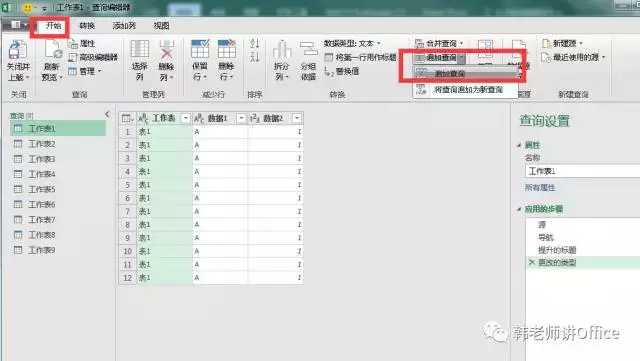The width and height of the screenshot is (640, 361).
Task: Expand the 删除行 dropdown
Action: (231, 77)
